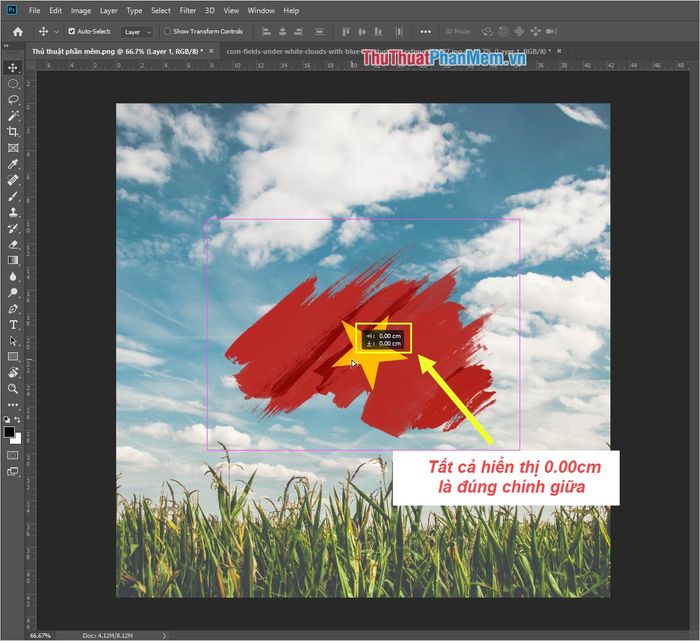Open the status bar info arrow menu
The height and width of the screenshot is (641, 700).
point(164,635)
